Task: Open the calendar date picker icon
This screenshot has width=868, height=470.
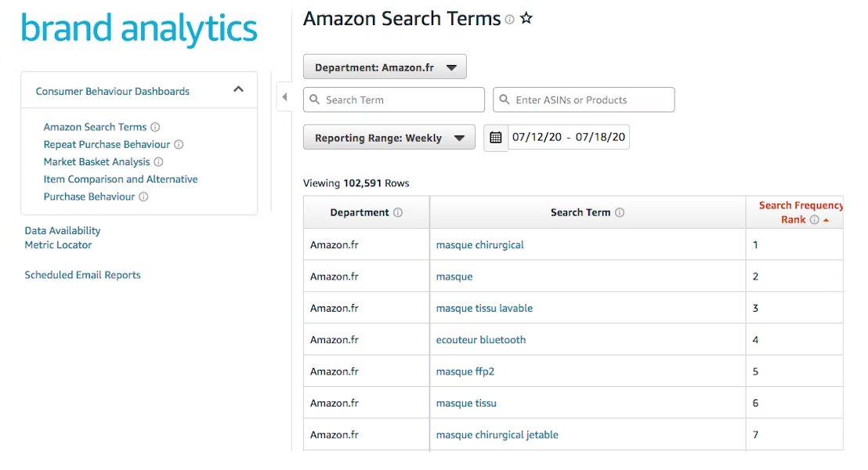Action: pyautogui.click(x=495, y=137)
